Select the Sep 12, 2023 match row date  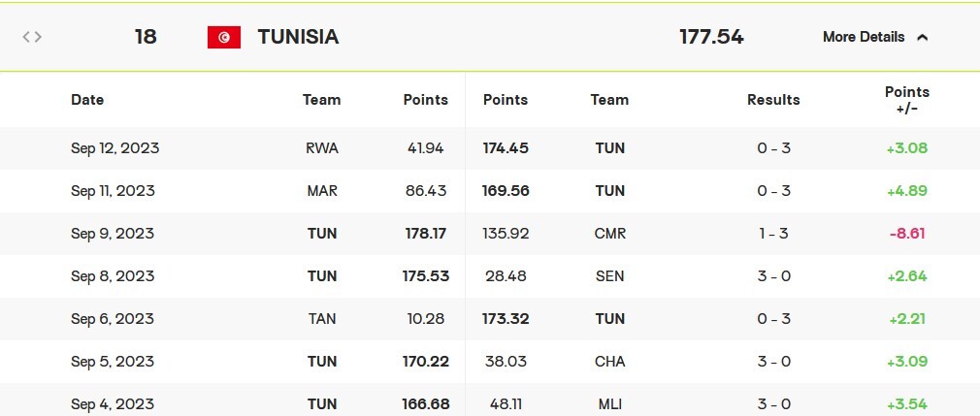[114, 148]
